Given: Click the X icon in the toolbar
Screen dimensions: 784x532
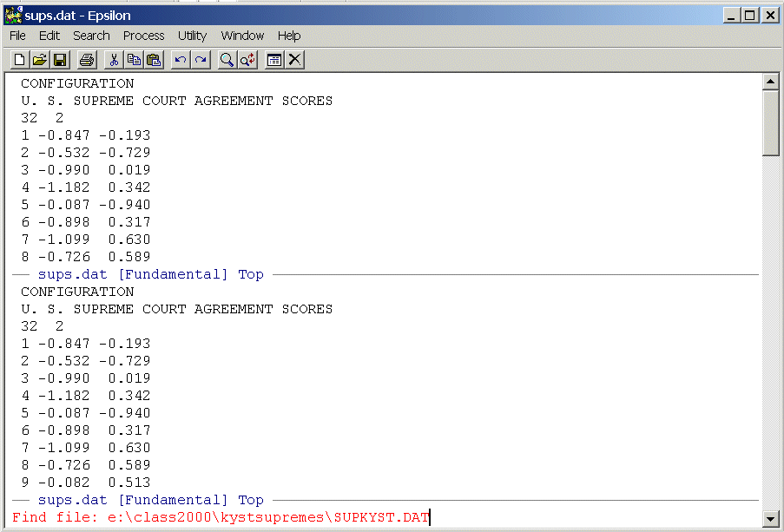Looking at the screenshot, I should click(295, 60).
